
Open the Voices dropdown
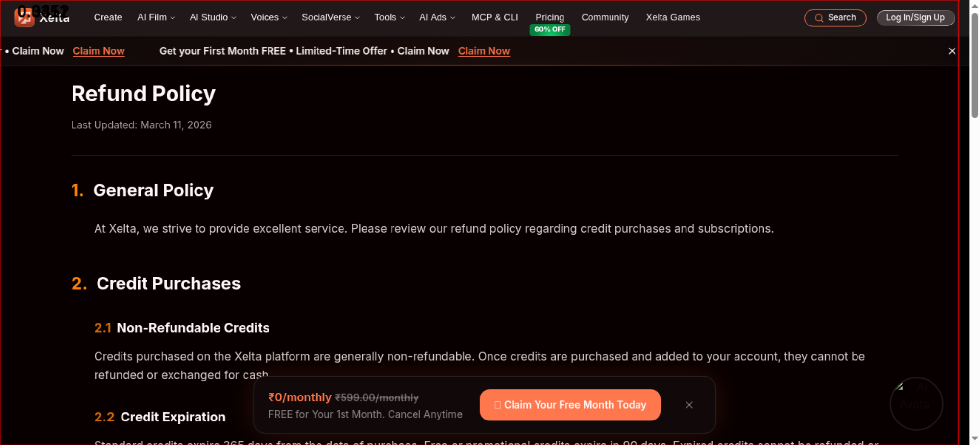pyautogui.click(x=269, y=17)
